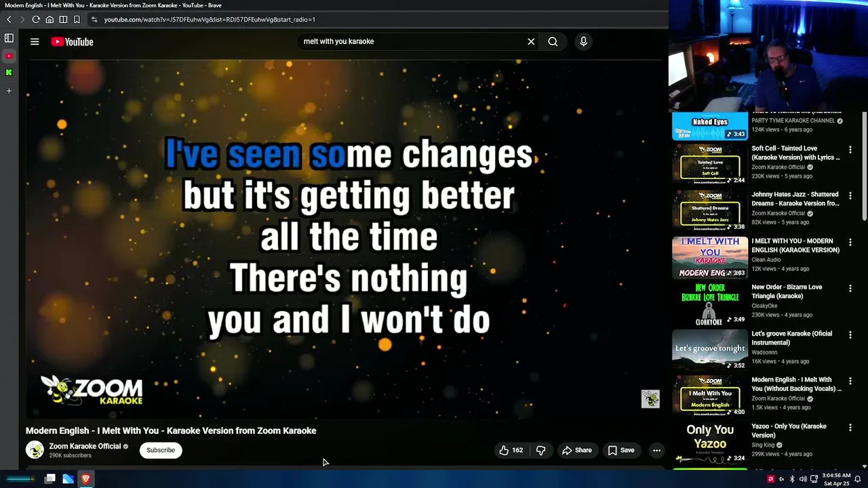Open the browser home page icon

click(50, 20)
